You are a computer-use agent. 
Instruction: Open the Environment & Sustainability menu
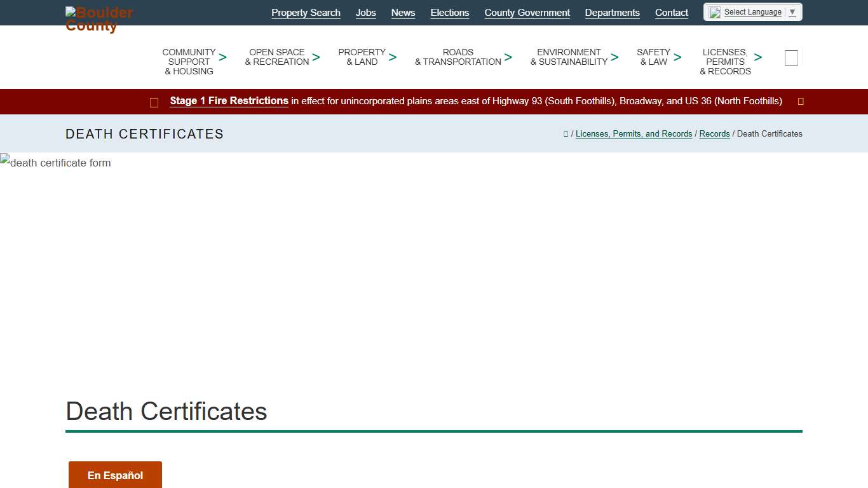[x=569, y=57]
